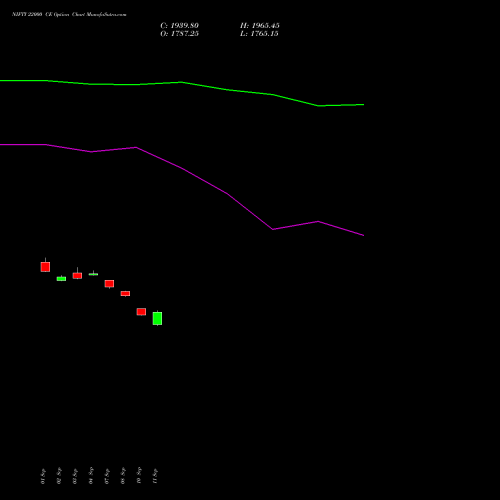
Task: Click the low value L: 1765.15
Action: 259,34
